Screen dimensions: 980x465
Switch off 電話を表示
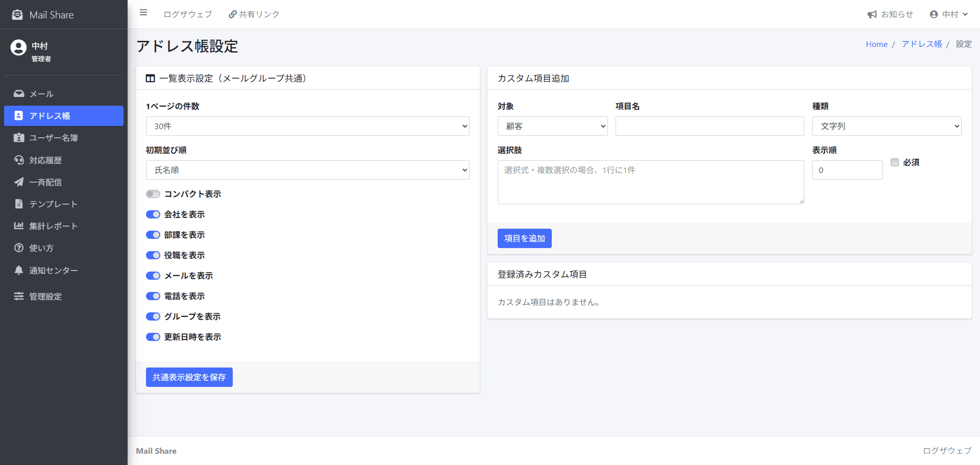tap(153, 296)
